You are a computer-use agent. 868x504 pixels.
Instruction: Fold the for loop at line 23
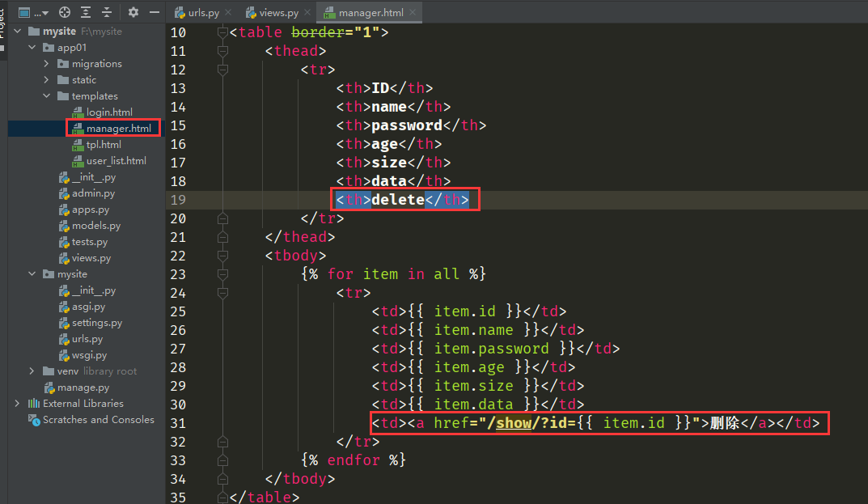click(x=223, y=274)
